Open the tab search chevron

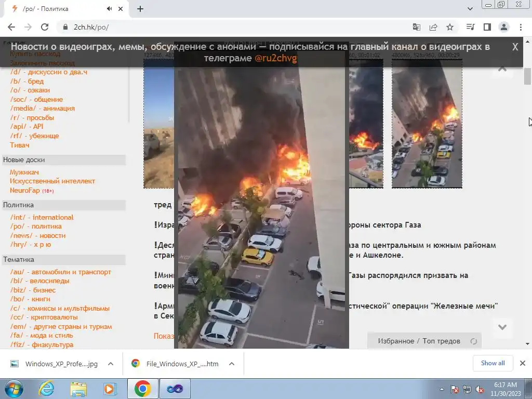(470, 9)
